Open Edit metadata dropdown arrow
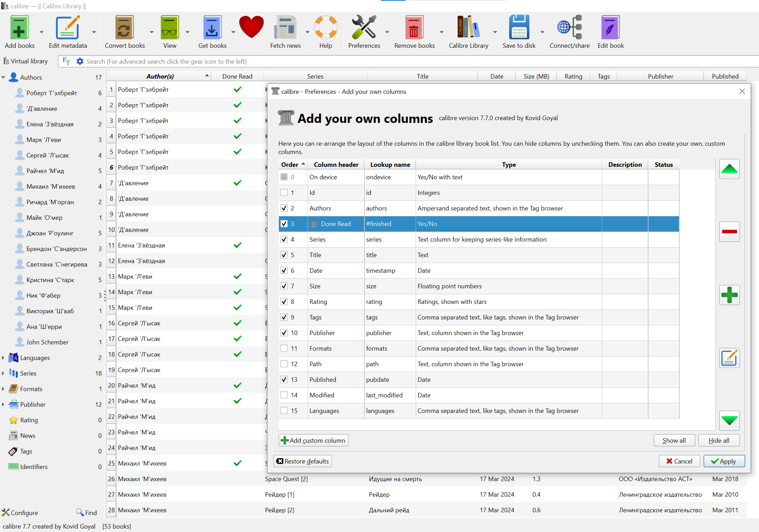This screenshot has height=532, width=759. [94, 32]
